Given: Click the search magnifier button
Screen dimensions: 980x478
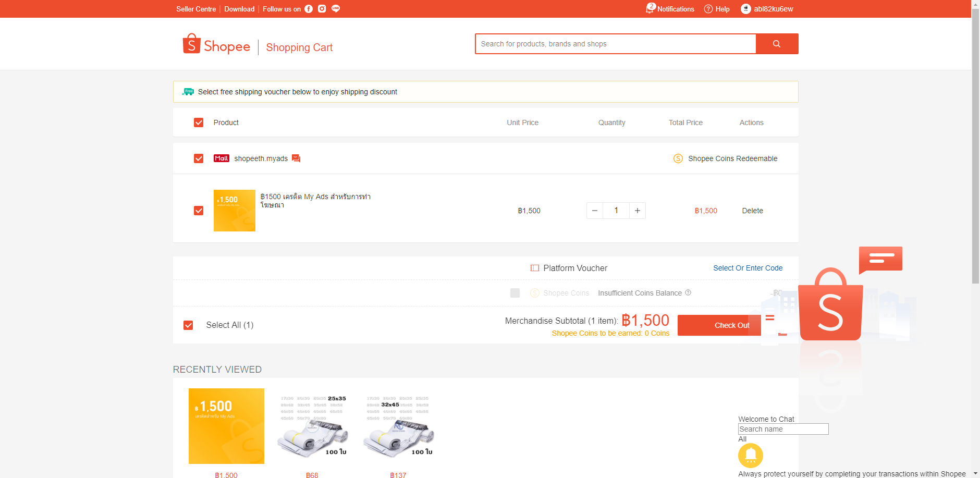Looking at the screenshot, I should [777, 44].
